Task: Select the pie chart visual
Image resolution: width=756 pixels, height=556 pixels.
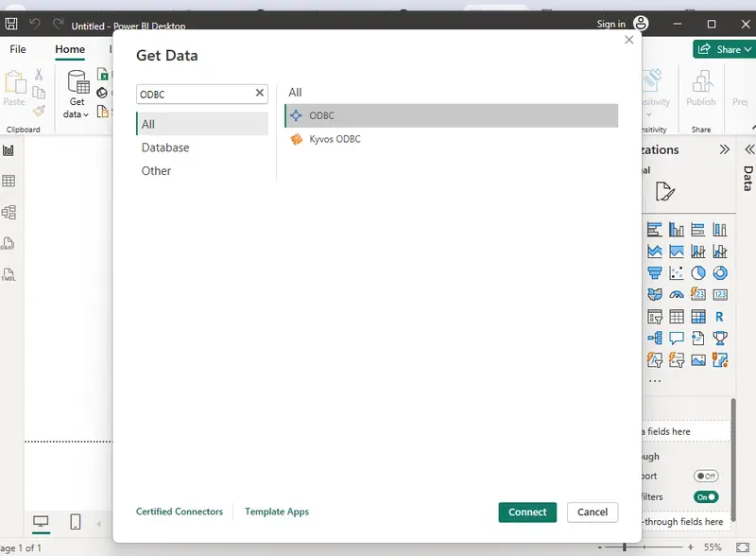Action: point(698,273)
